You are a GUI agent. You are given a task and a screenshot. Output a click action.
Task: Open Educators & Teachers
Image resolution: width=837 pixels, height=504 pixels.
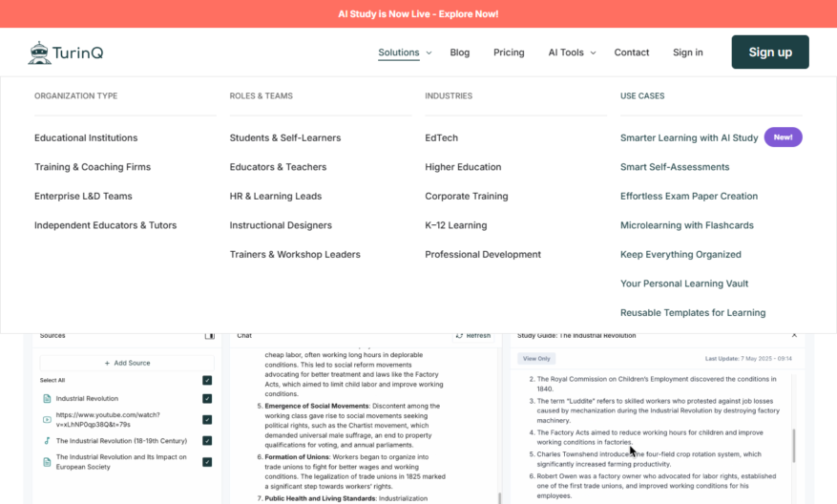(x=278, y=167)
